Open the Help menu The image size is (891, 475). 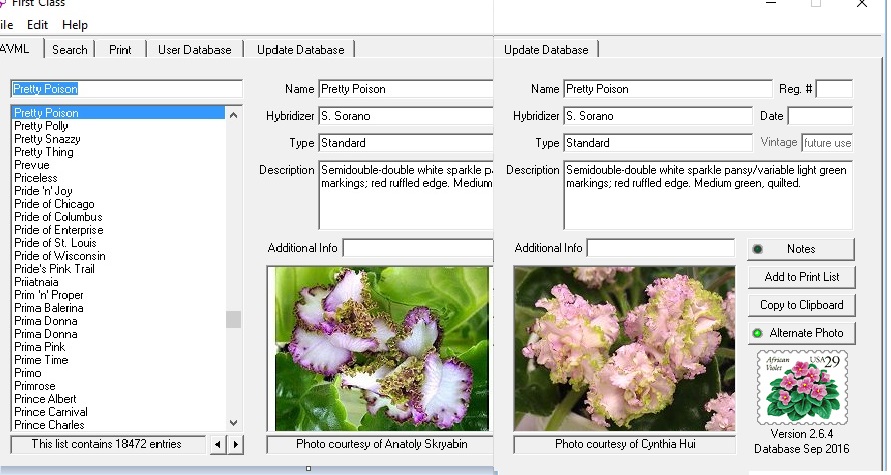(x=75, y=24)
